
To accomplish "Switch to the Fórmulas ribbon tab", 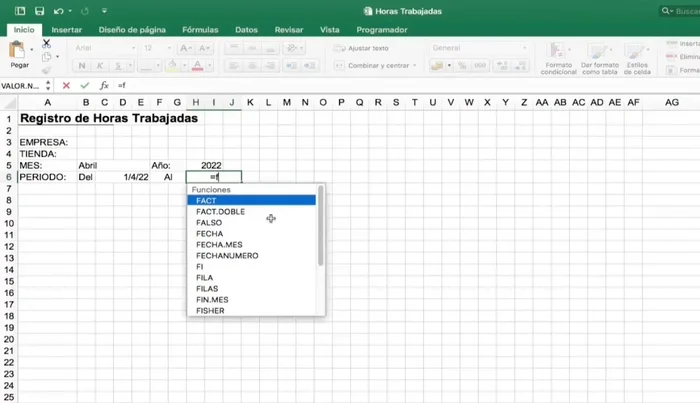I will click(200, 30).
